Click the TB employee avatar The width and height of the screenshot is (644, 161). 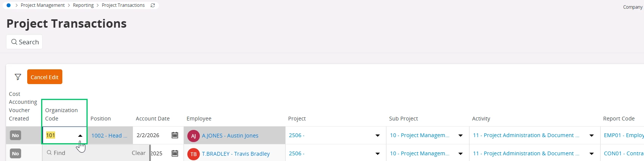click(193, 154)
